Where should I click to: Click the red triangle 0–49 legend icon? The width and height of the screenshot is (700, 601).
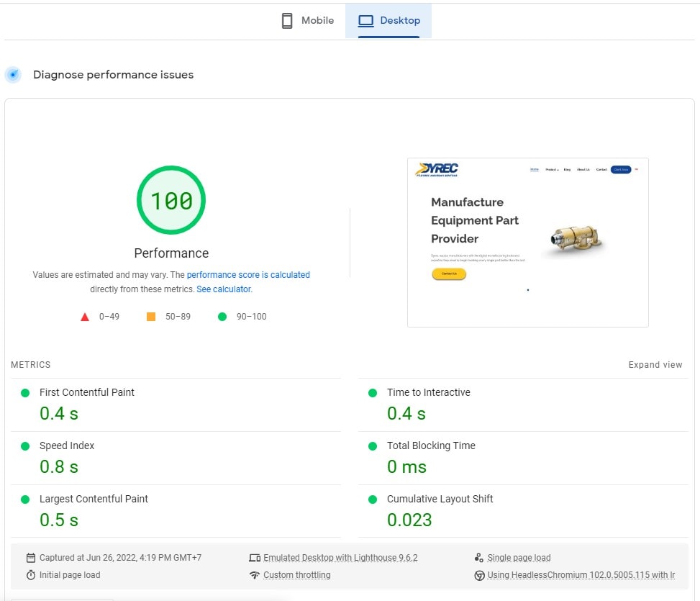(85, 317)
